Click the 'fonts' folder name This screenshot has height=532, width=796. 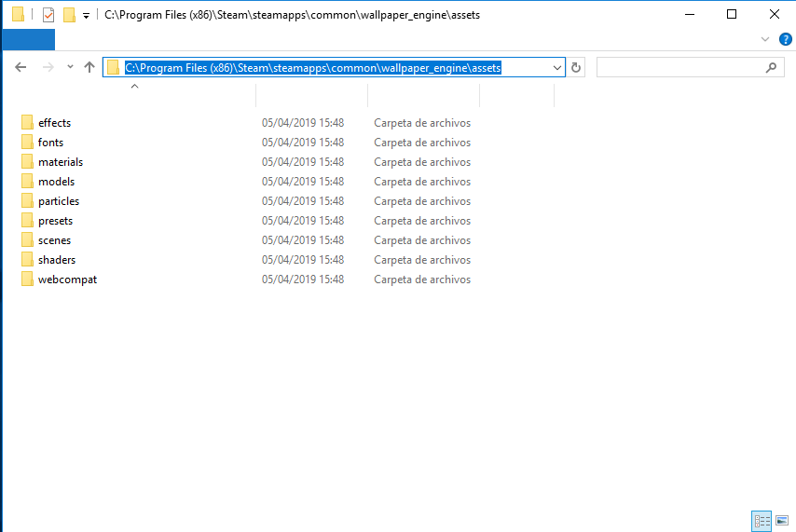click(x=50, y=143)
